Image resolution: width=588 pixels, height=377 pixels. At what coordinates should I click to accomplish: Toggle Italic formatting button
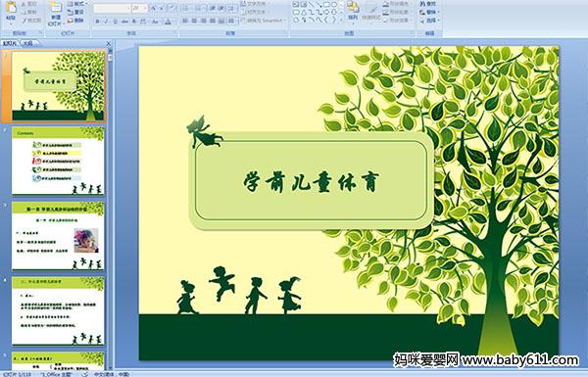coord(106,22)
